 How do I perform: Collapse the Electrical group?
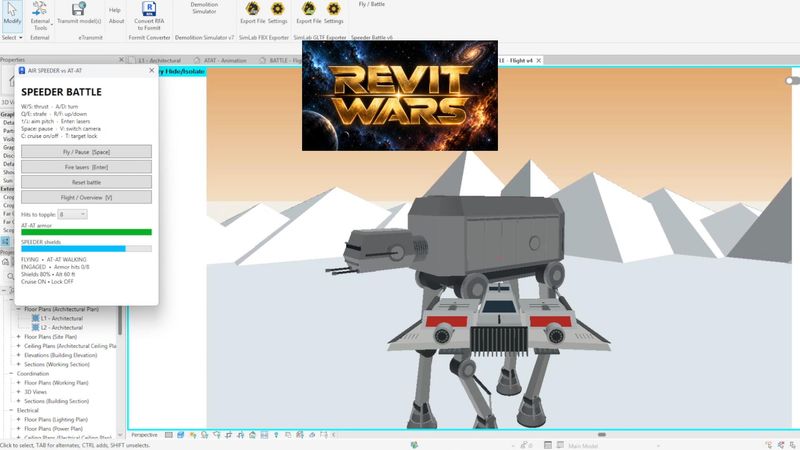tap(11, 410)
